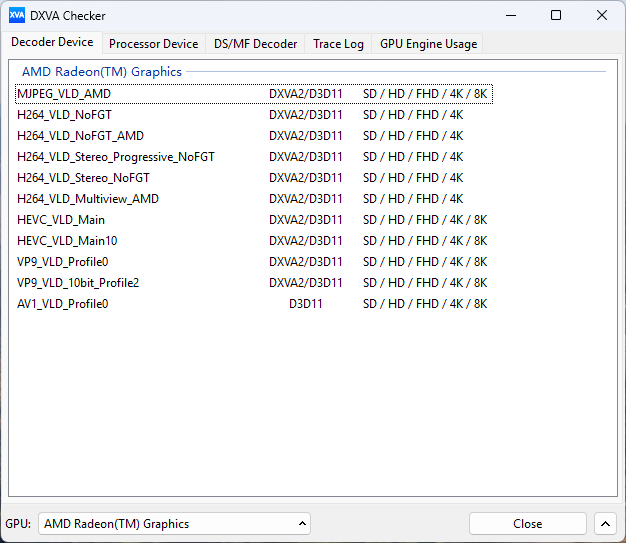The height and width of the screenshot is (543, 626).
Task: Expand the up-arrow options button beside Close
Action: 605,523
